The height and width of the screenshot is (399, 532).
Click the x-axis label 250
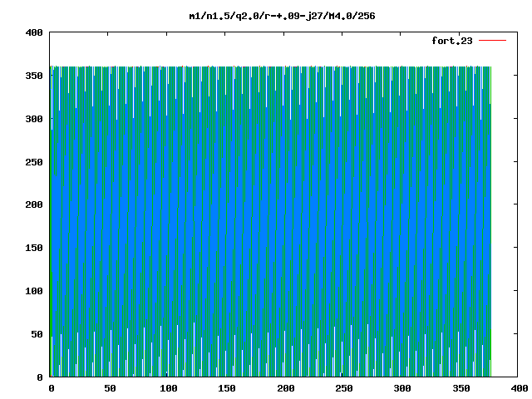point(343,388)
